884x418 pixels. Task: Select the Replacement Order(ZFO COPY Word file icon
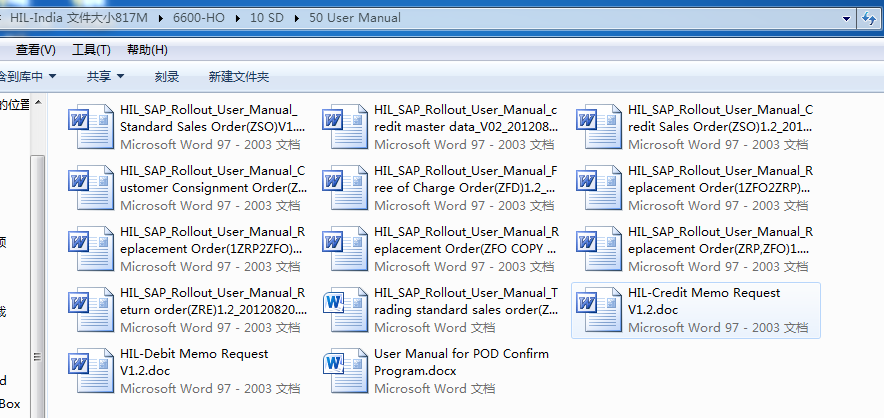(345, 248)
